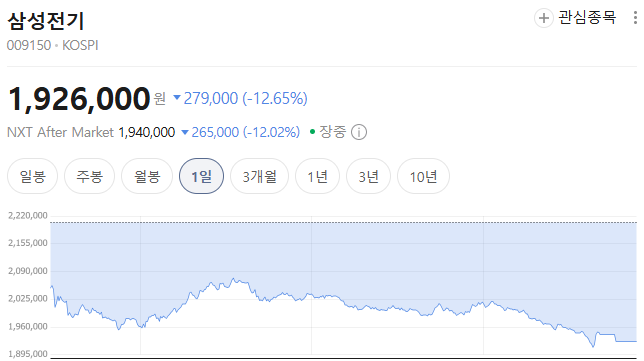Show the 3개월 chart range
644x361 pixels.
pos(260,176)
